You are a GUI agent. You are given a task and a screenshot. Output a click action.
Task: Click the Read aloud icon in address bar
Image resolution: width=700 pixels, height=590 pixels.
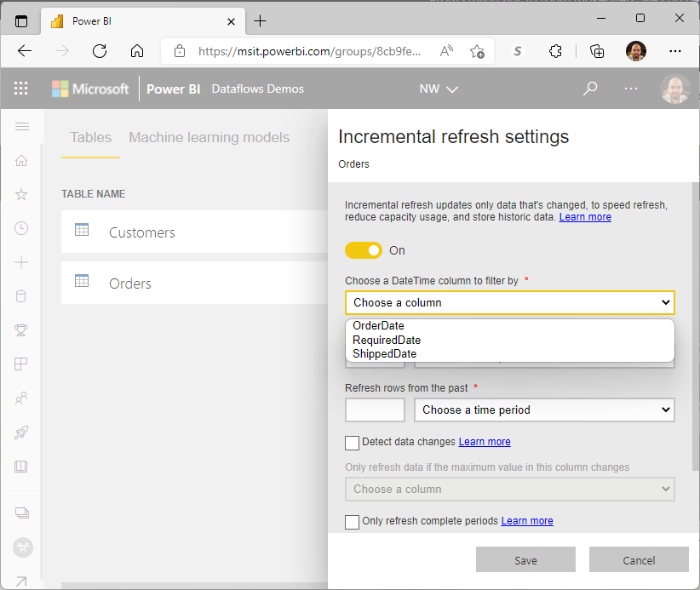[x=446, y=51]
